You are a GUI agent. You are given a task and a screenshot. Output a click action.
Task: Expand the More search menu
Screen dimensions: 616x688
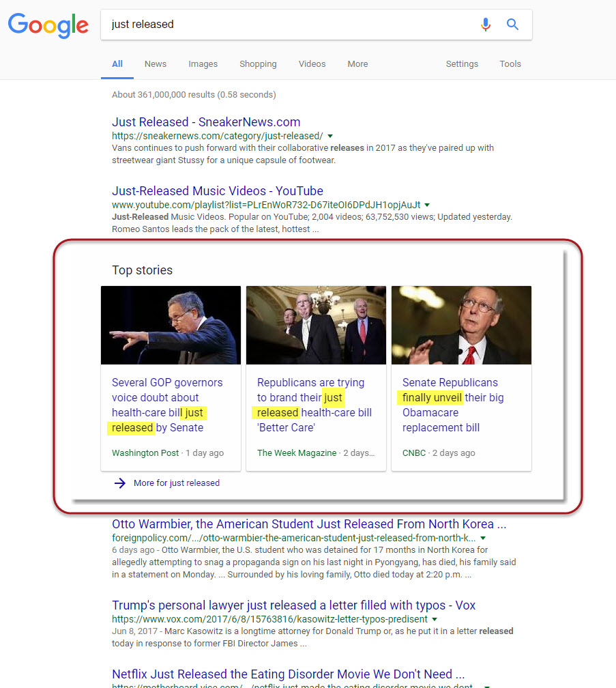click(357, 64)
